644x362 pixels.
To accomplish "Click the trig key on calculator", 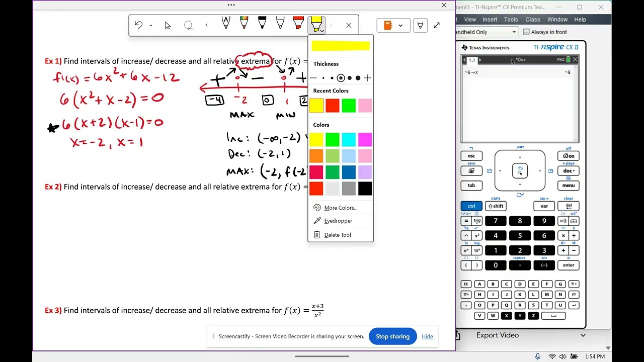I will (x=477, y=221).
